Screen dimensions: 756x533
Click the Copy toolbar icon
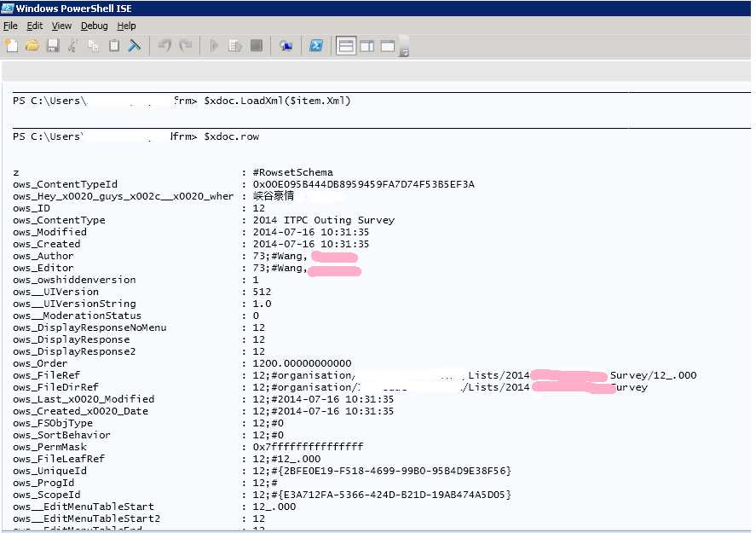pos(94,46)
